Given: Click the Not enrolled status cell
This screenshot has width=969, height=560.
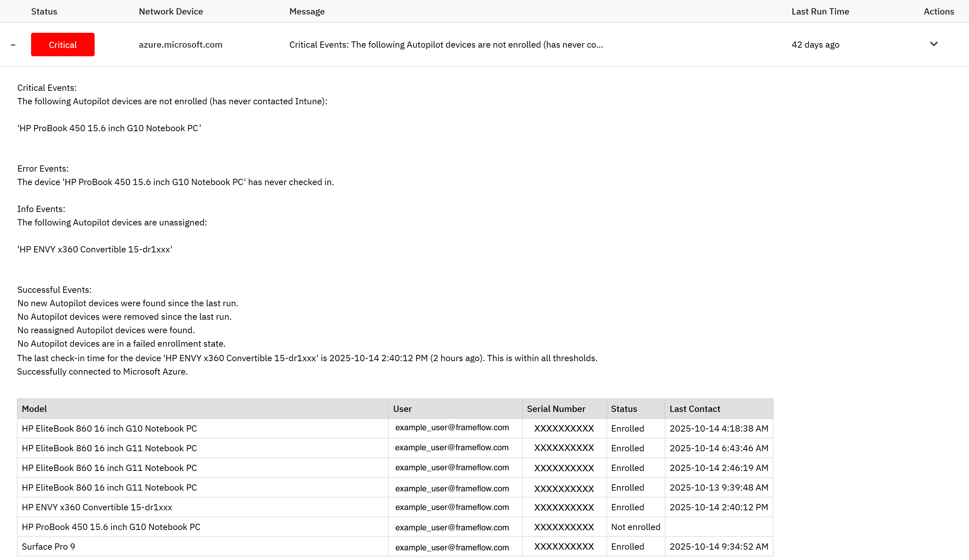Looking at the screenshot, I should pyautogui.click(x=635, y=527).
